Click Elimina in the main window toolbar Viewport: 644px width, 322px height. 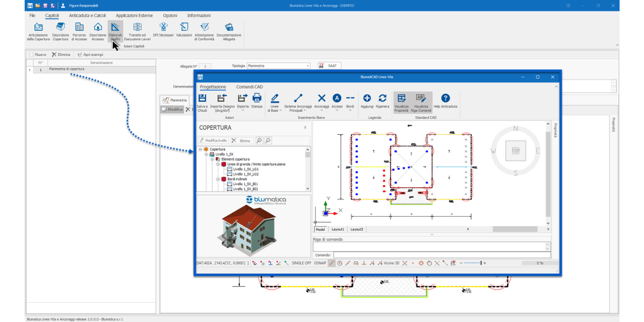coord(61,55)
